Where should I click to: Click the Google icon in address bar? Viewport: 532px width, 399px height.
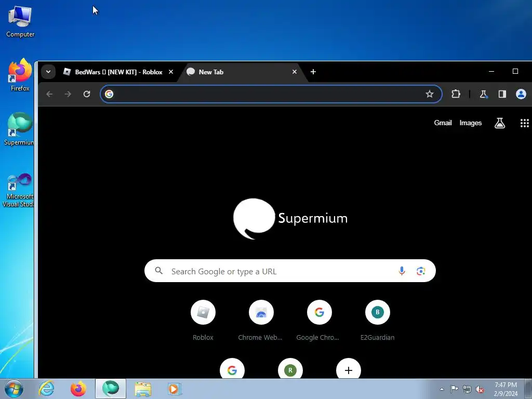click(109, 94)
